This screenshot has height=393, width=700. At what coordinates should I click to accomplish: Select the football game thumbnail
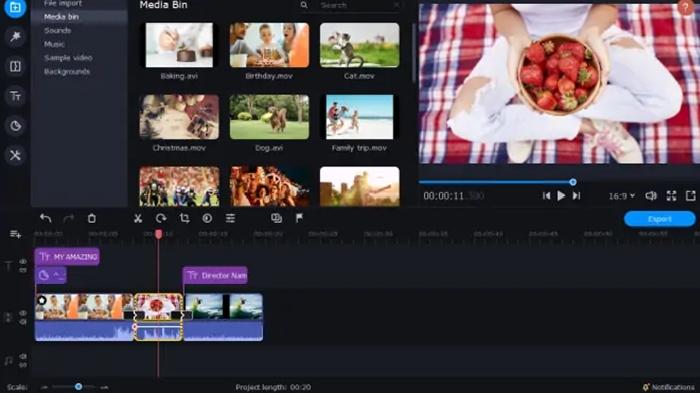(x=179, y=186)
